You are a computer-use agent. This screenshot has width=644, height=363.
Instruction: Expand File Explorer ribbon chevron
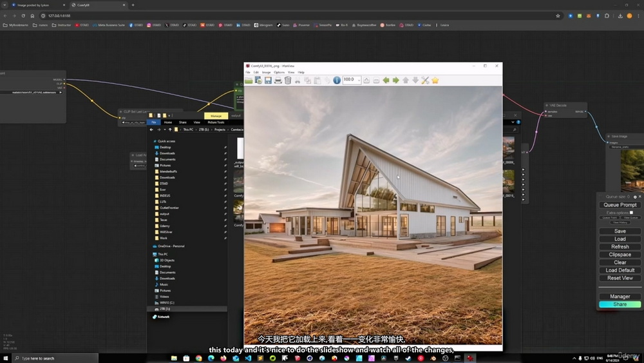[513, 122]
